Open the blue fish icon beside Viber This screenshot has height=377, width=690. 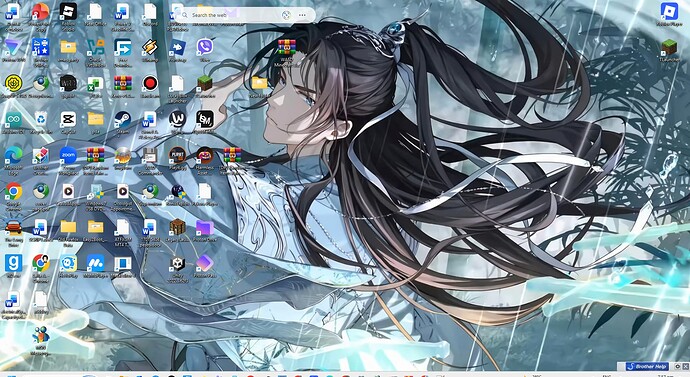click(x=177, y=47)
